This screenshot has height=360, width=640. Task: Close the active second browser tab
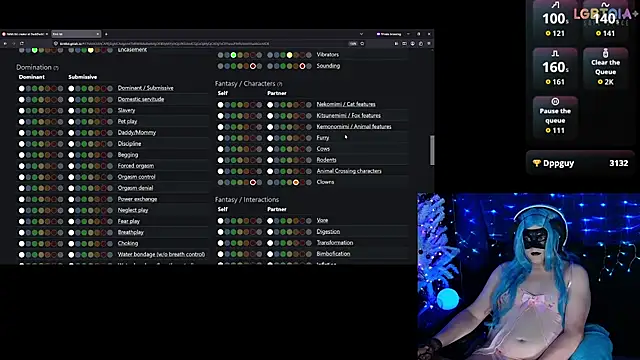[98, 34]
